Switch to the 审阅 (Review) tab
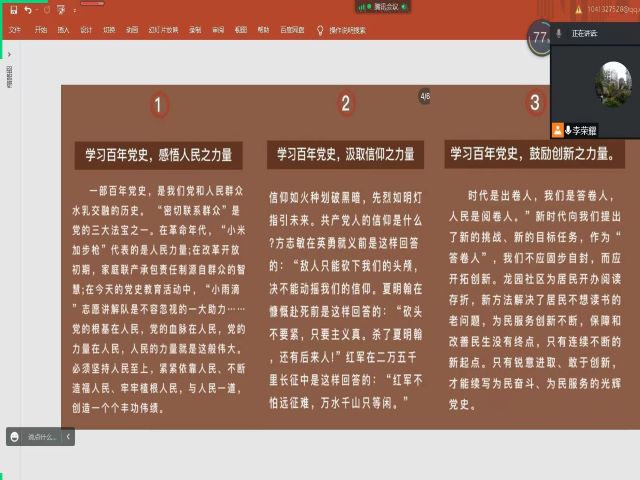The height and width of the screenshot is (480, 640). click(x=218, y=30)
